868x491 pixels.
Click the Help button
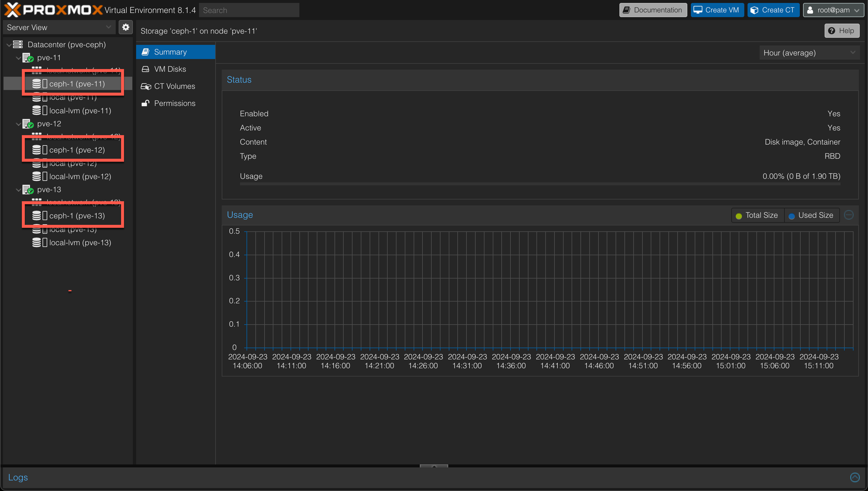pyautogui.click(x=842, y=31)
